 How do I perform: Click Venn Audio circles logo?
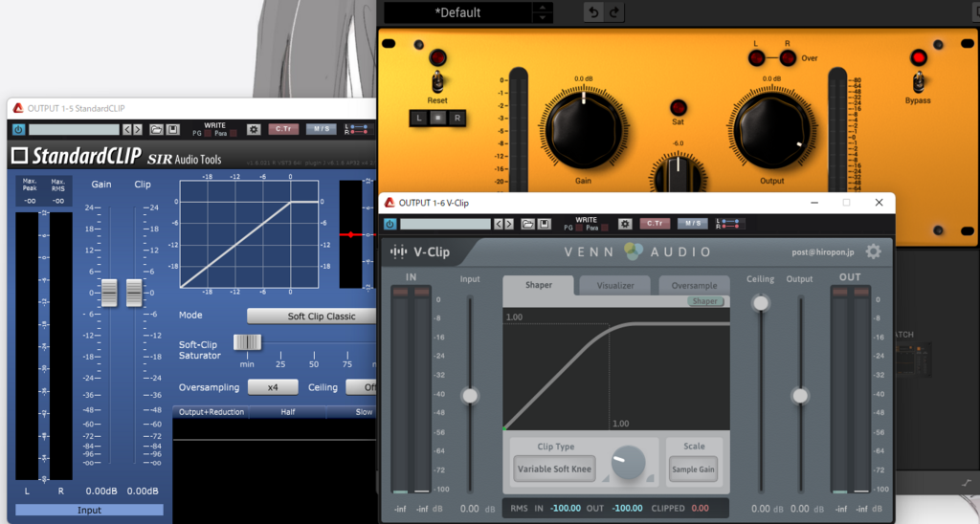634,251
